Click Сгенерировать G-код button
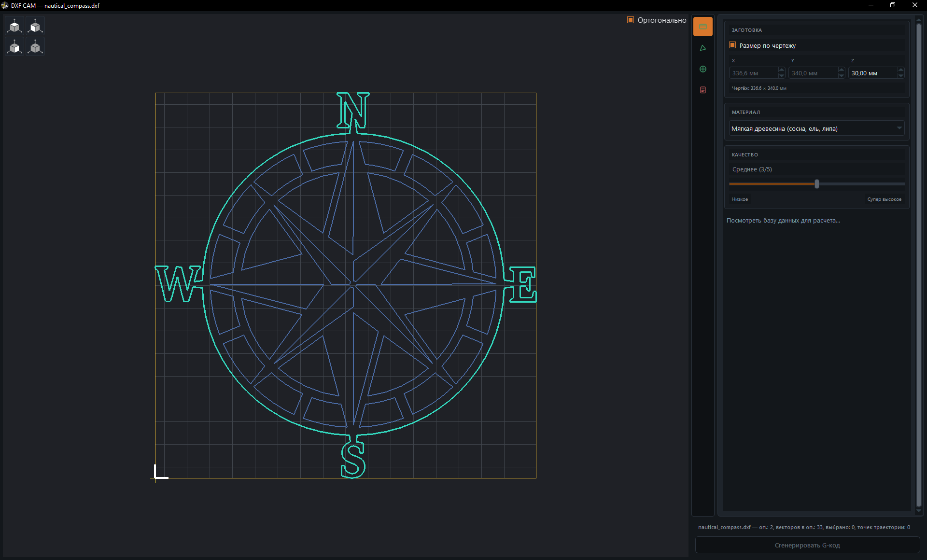 coord(807,545)
